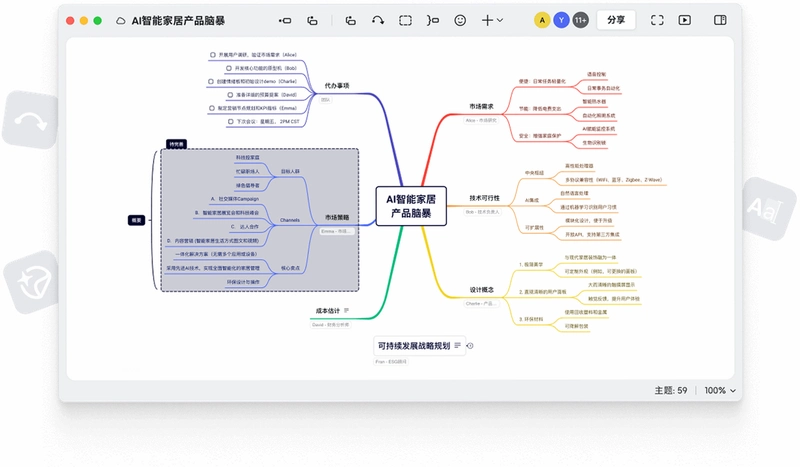Open the note icon on 成本估计
Image resolution: width=800 pixels, height=467 pixels.
pos(346,310)
